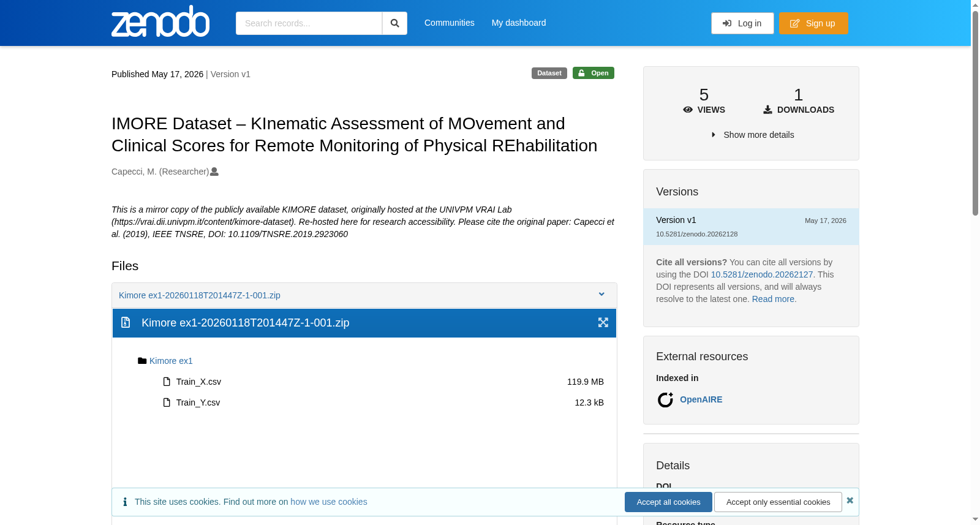The width and height of the screenshot is (980, 525).
Task: Open how we use cookies link
Action: tap(329, 502)
